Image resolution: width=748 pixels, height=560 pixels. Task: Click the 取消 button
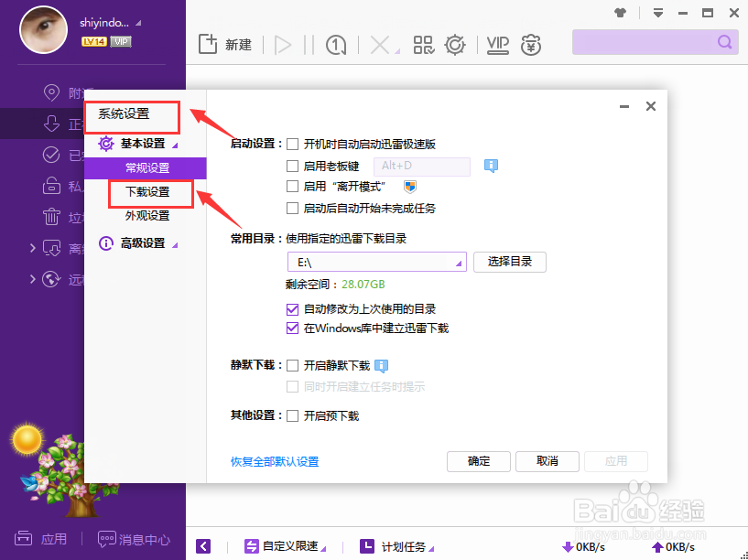[547, 461]
